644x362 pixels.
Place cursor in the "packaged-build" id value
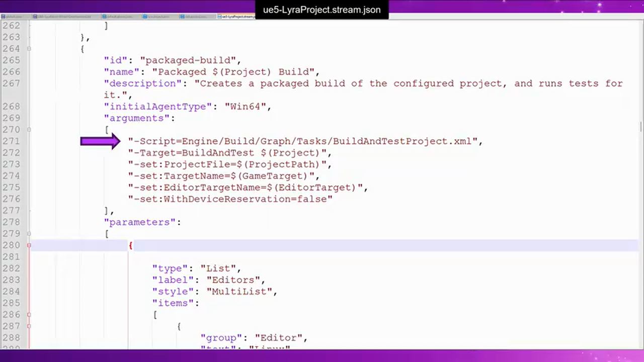190,60
